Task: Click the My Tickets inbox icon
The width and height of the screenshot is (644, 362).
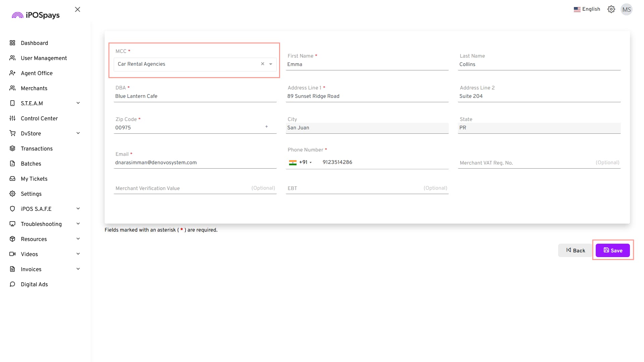Action: tap(12, 179)
